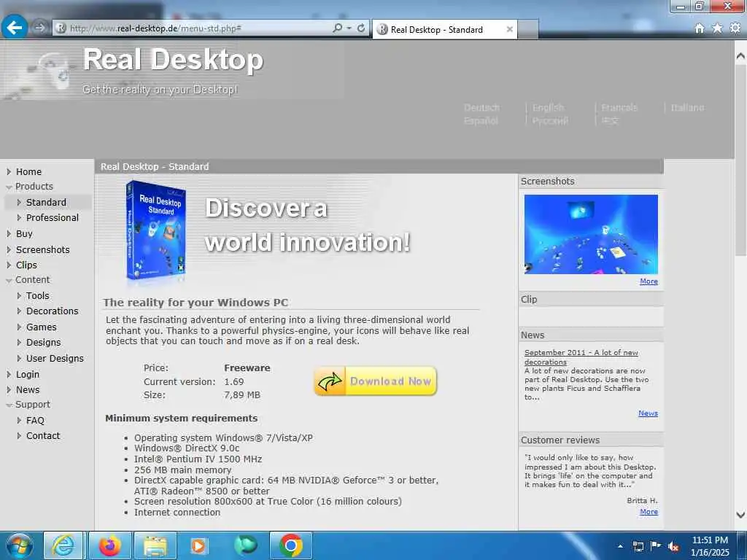Open the browser Tools gear icon

[x=735, y=28]
